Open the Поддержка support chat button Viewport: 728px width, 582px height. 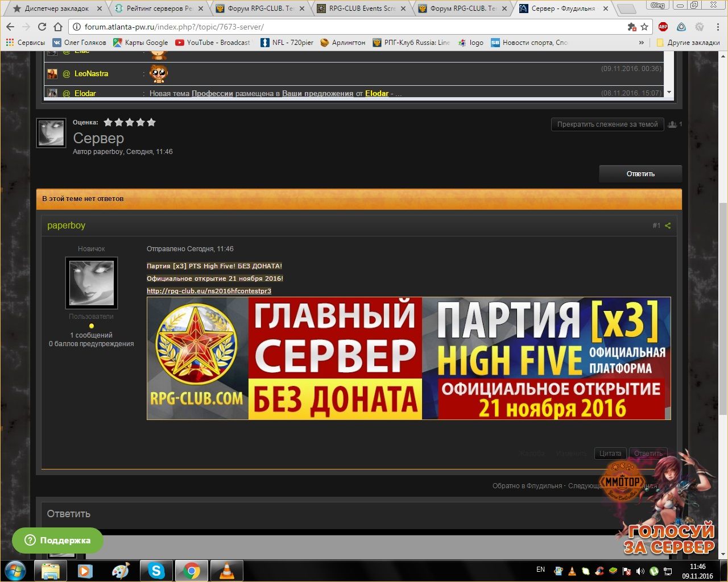57,541
